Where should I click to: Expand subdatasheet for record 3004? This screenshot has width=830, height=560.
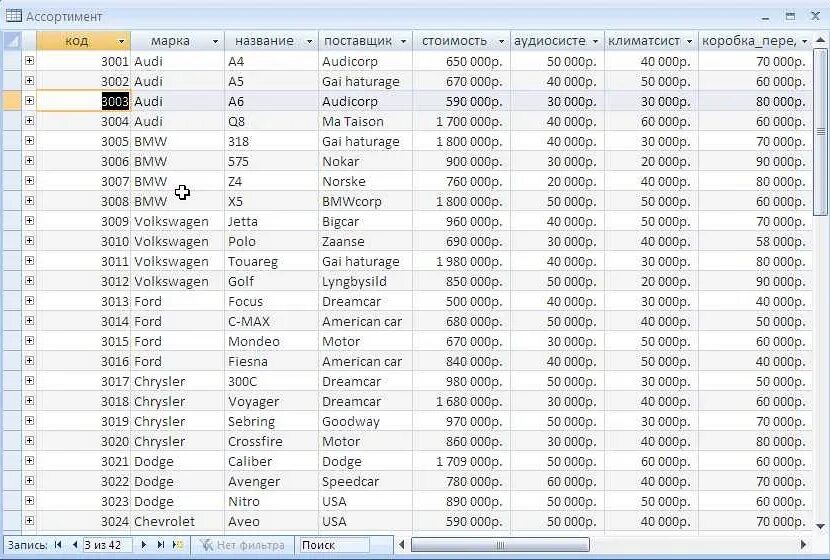29,121
